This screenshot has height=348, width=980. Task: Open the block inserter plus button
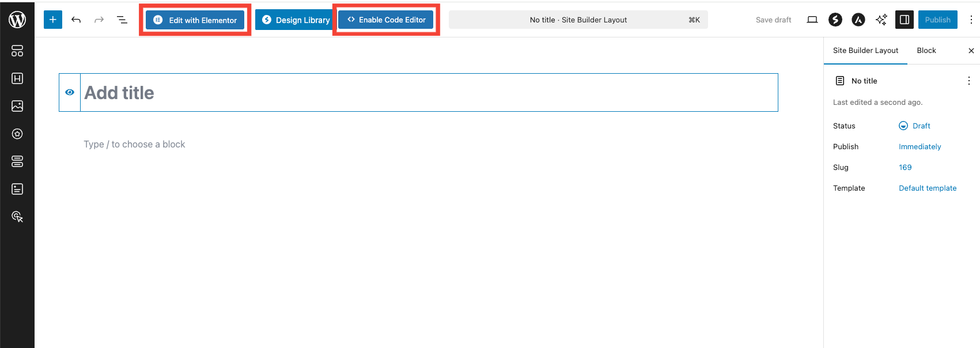[x=52, y=20]
